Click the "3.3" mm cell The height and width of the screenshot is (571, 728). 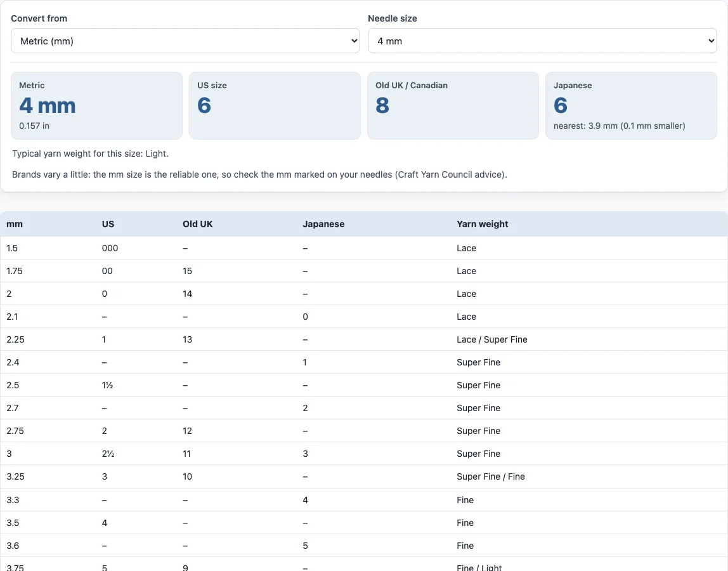(13, 500)
